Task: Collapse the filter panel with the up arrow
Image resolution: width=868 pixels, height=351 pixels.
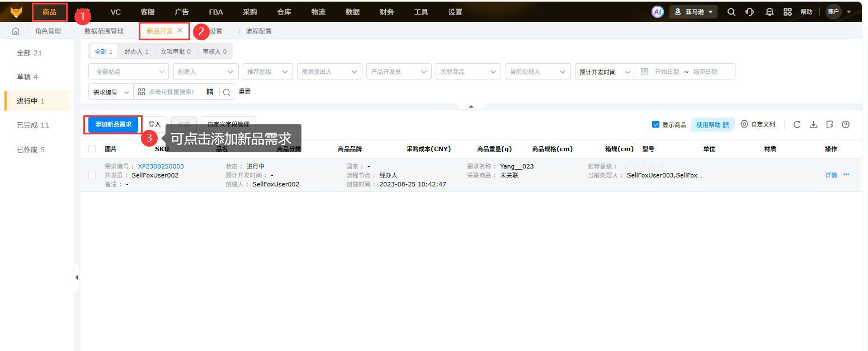Action: pyautogui.click(x=471, y=106)
